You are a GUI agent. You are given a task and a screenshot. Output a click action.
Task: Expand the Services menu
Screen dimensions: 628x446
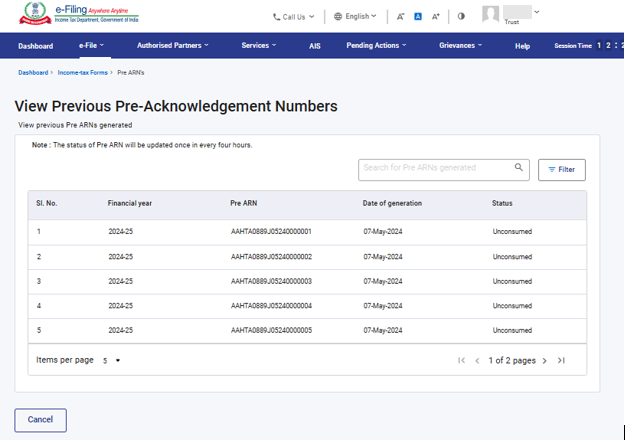tap(259, 46)
